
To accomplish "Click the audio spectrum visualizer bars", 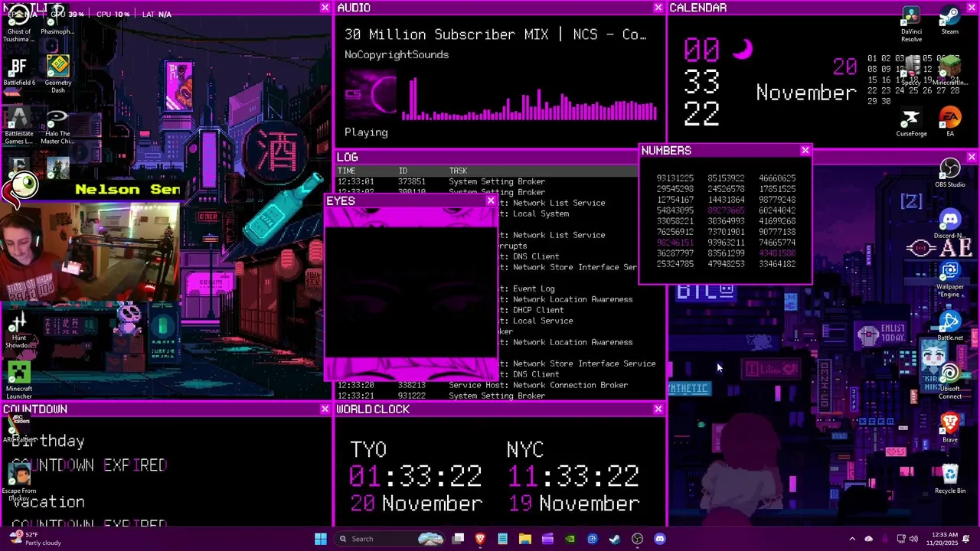I will pos(530,98).
